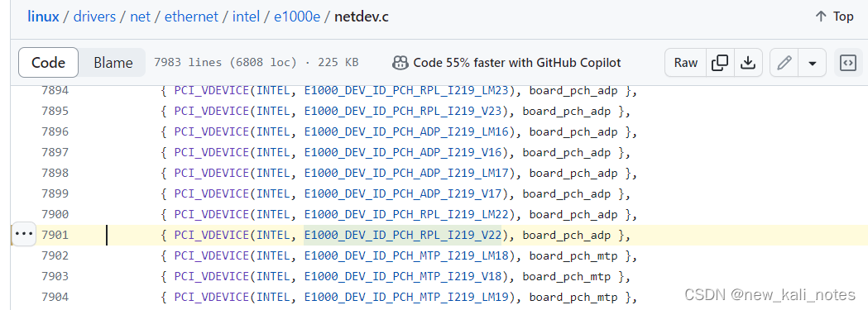Image resolution: width=868 pixels, height=310 pixels.
Task: Open e1000e folder breadcrumb
Action: click(297, 17)
